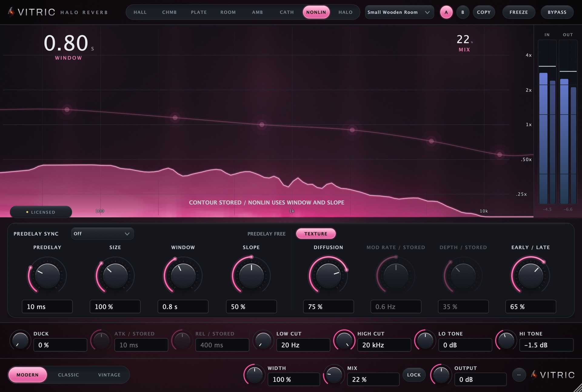This screenshot has width=582, height=392.
Task: Click the PREDELAY FREE label
Action: [x=266, y=234]
